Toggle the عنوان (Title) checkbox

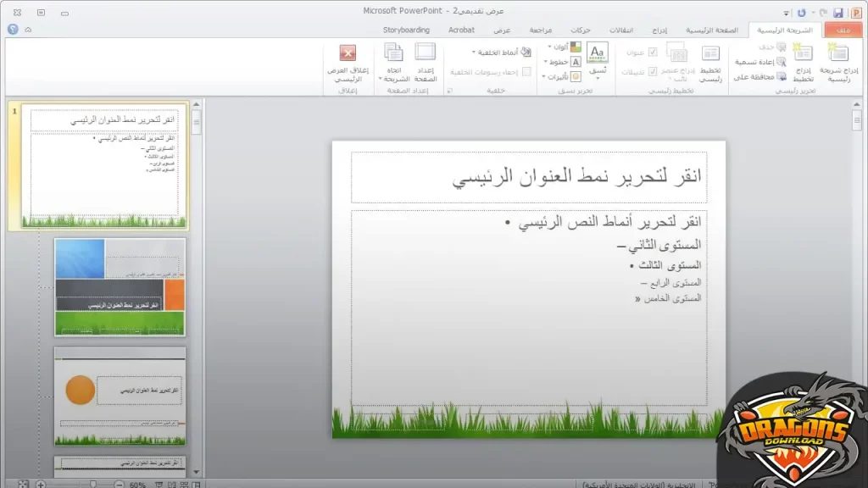[x=653, y=53]
